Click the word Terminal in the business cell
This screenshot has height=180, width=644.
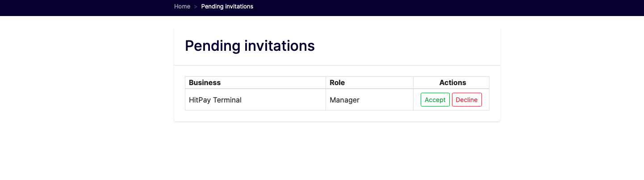[227, 100]
